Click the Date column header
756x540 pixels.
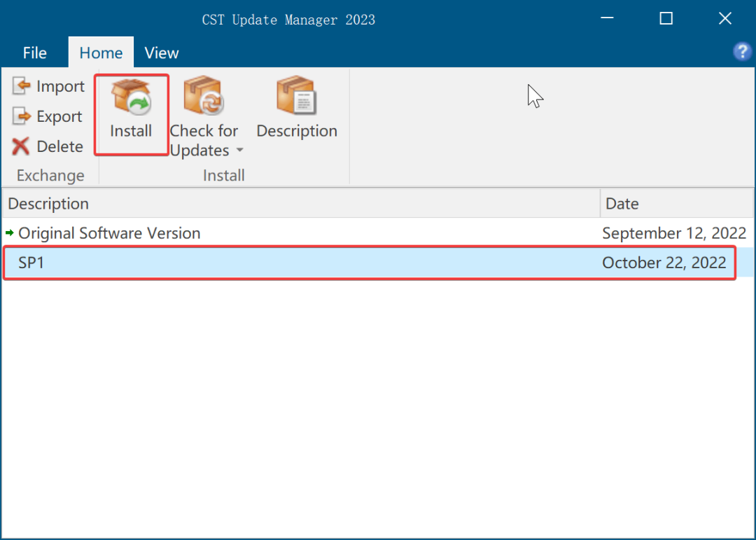(622, 203)
